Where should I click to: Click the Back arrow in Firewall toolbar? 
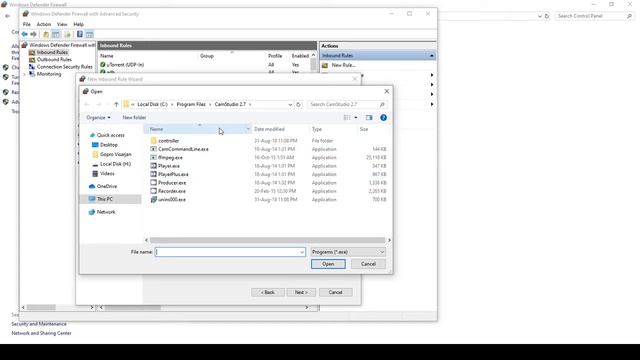[x=24, y=34]
